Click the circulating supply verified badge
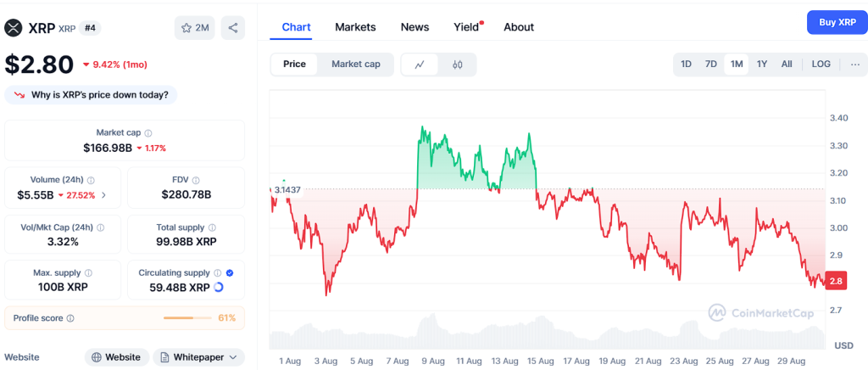 click(230, 273)
